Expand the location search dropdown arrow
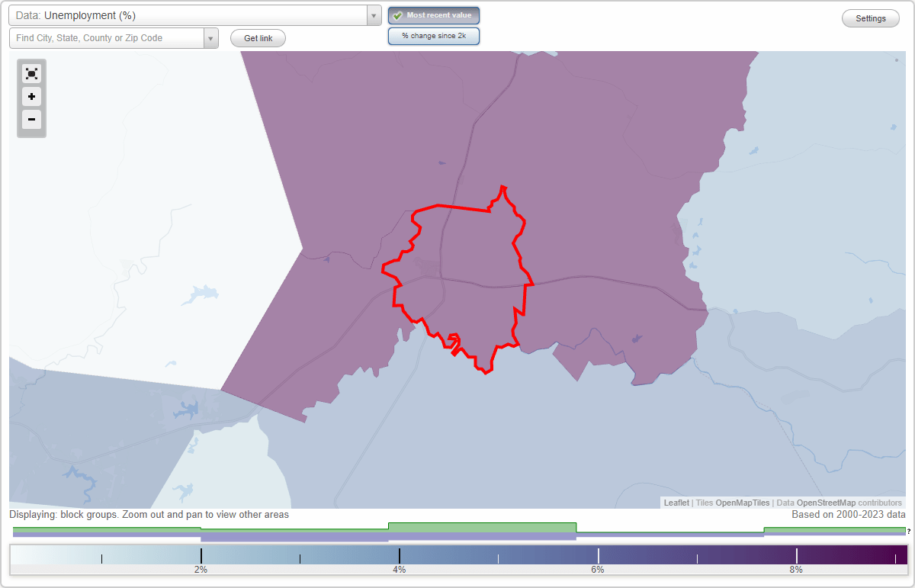915x588 pixels. (x=211, y=38)
